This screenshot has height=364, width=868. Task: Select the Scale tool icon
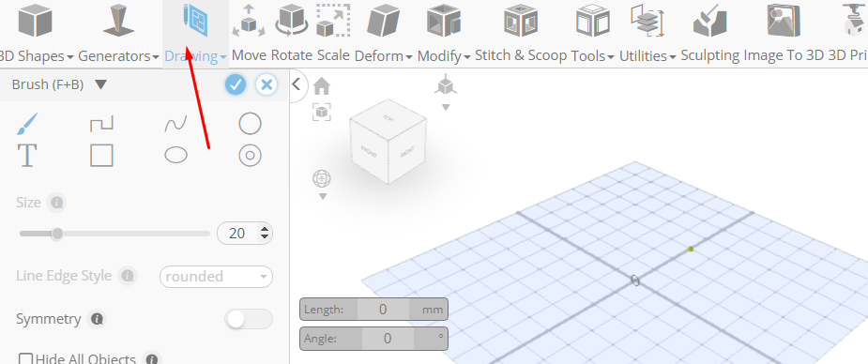tap(333, 21)
